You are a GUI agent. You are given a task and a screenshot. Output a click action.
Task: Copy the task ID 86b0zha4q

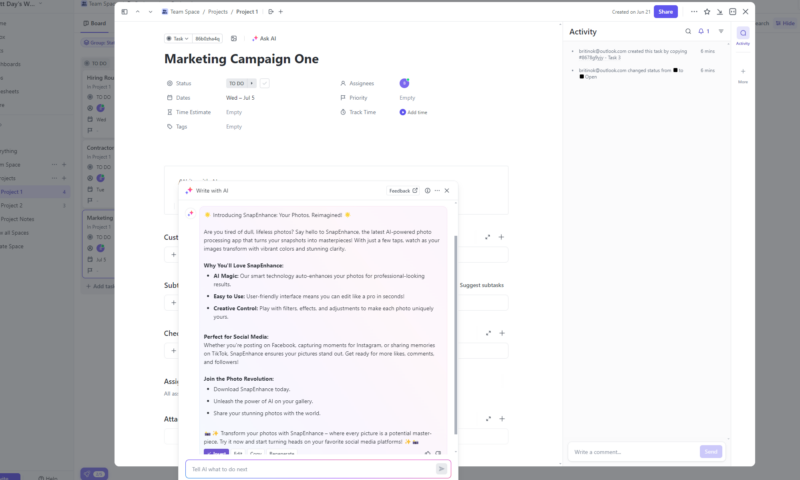point(207,39)
